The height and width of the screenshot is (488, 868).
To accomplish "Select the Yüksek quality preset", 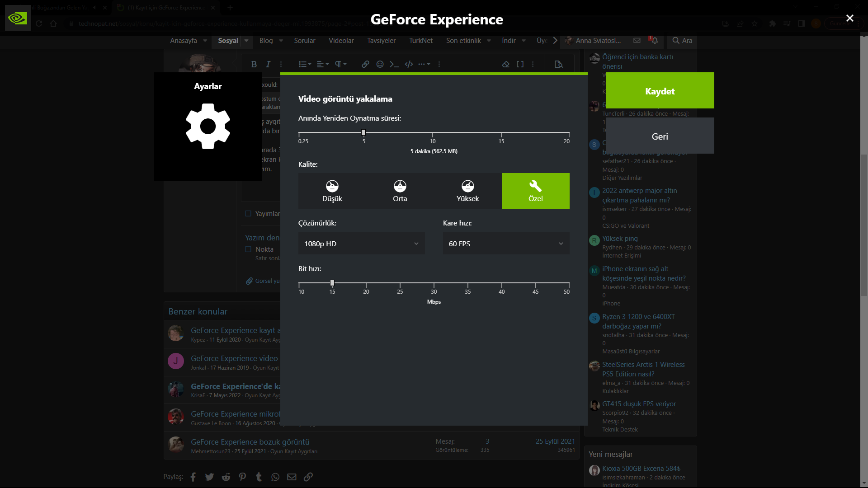I will point(468,191).
